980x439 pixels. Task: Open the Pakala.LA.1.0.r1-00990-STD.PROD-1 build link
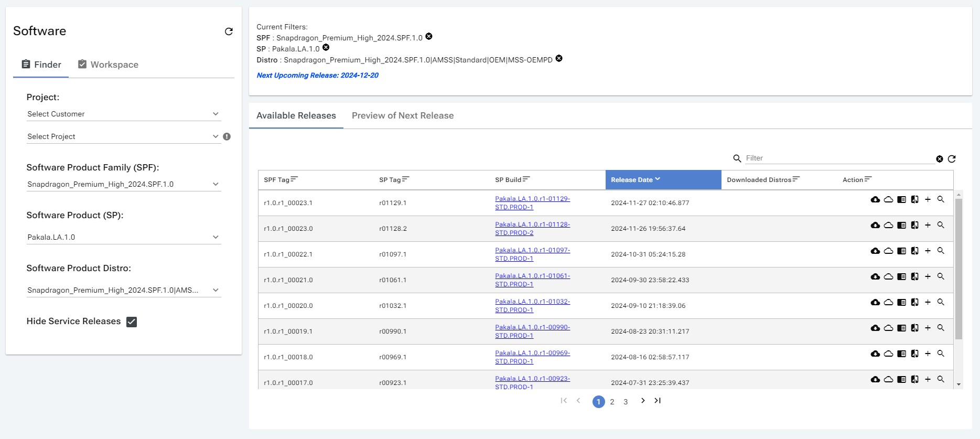coord(532,331)
